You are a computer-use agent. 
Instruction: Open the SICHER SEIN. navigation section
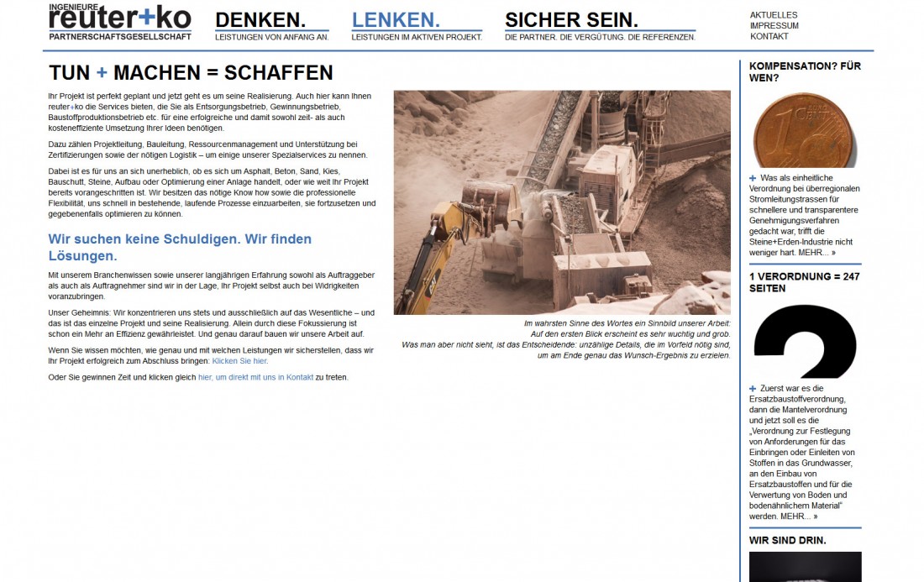pyautogui.click(x=571, y=20)
